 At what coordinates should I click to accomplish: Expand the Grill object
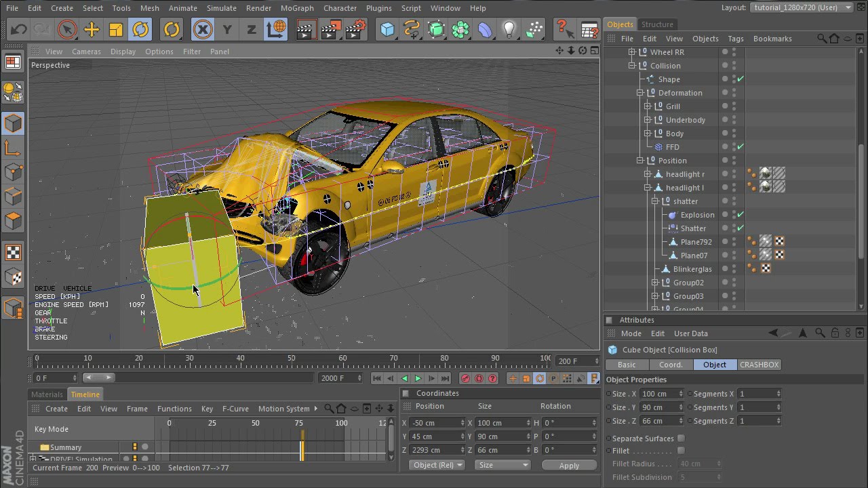pyautogui.click(x=647, y=106)
